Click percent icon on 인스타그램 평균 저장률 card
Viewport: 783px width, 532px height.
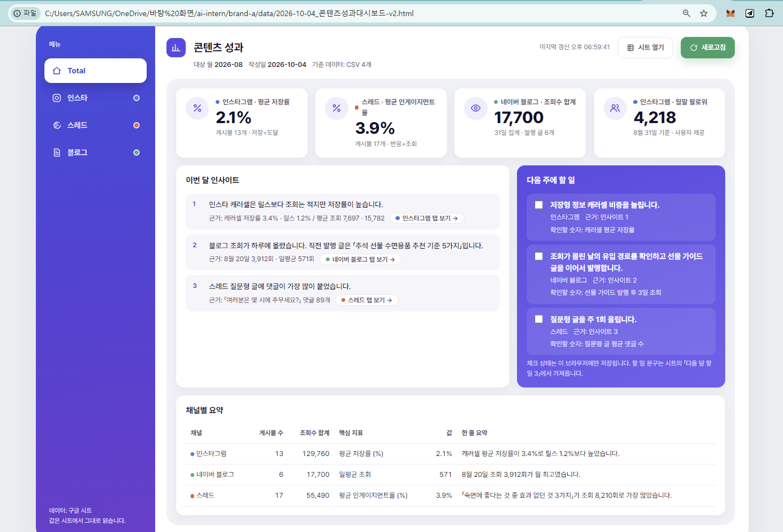197,108
